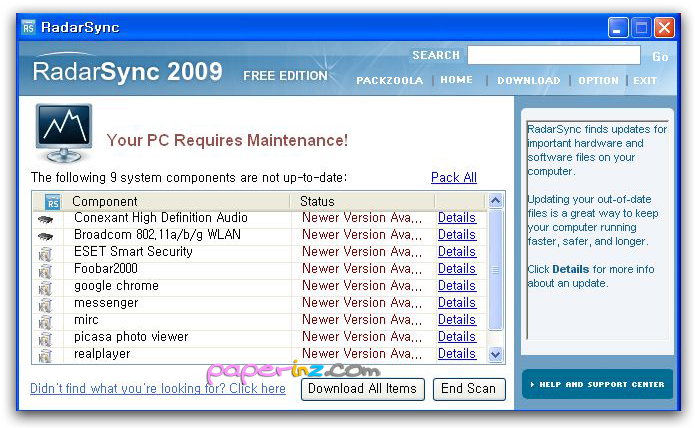Click the Foobar2000 row software icon
This screenshot has height=428, width=695.
tap(45, 271)
